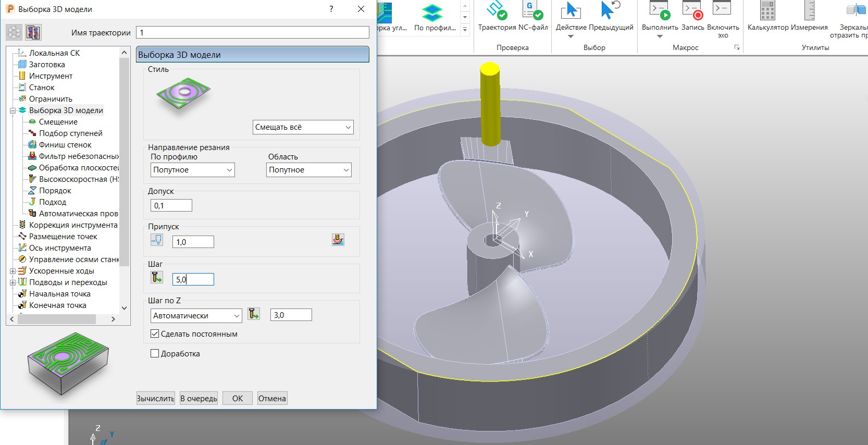
Task: Click the component thickness icon at right of Припуск
Action: click(338, 240)
